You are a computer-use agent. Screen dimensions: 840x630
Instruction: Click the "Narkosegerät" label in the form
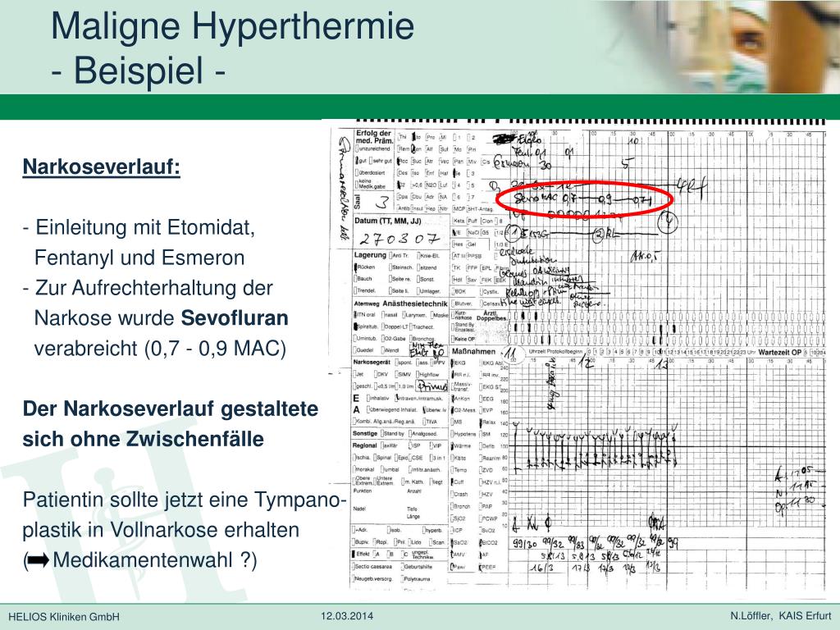click(x=370, y=362)
